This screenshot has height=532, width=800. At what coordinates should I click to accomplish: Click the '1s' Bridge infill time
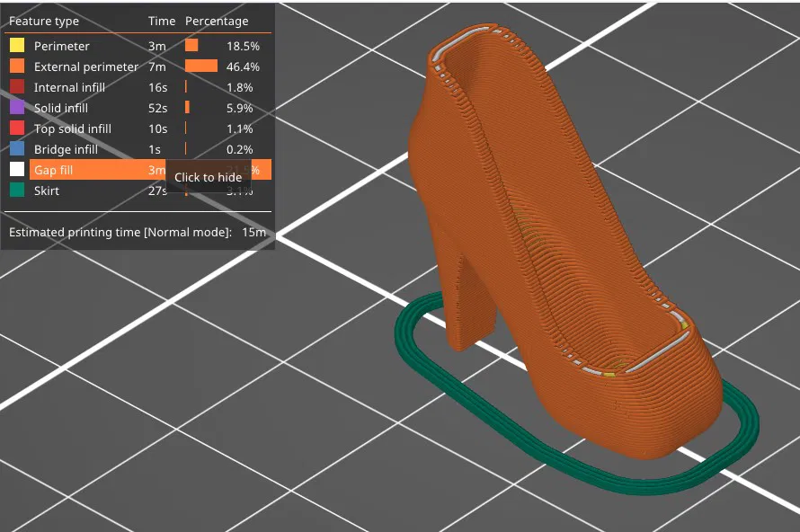155,149
